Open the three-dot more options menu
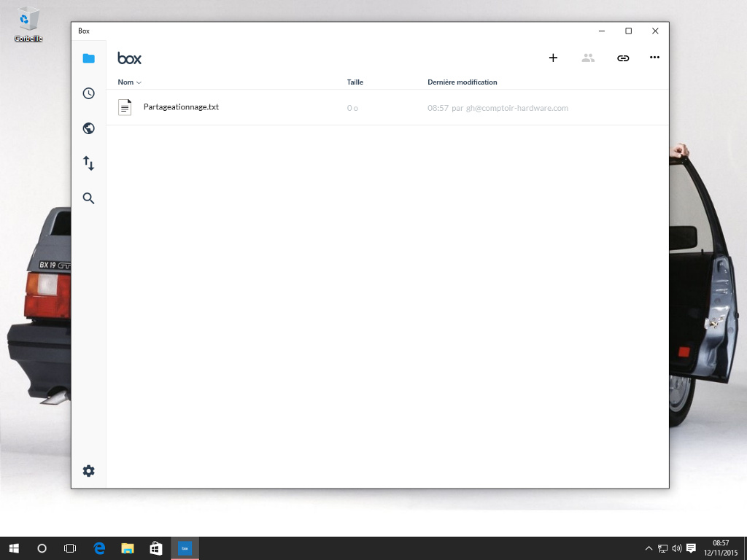Viewport: 747px width, 560px height. pyautogui.click(x=654, y=58)
